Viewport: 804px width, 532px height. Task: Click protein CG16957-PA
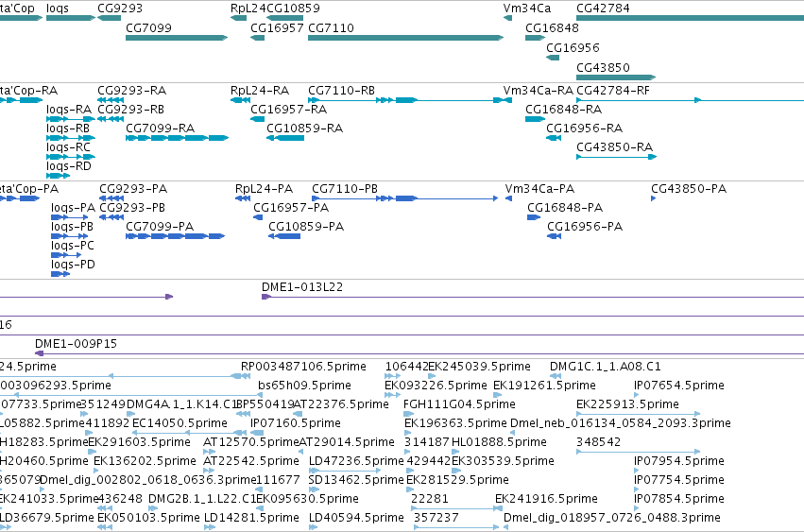[258, 217]
